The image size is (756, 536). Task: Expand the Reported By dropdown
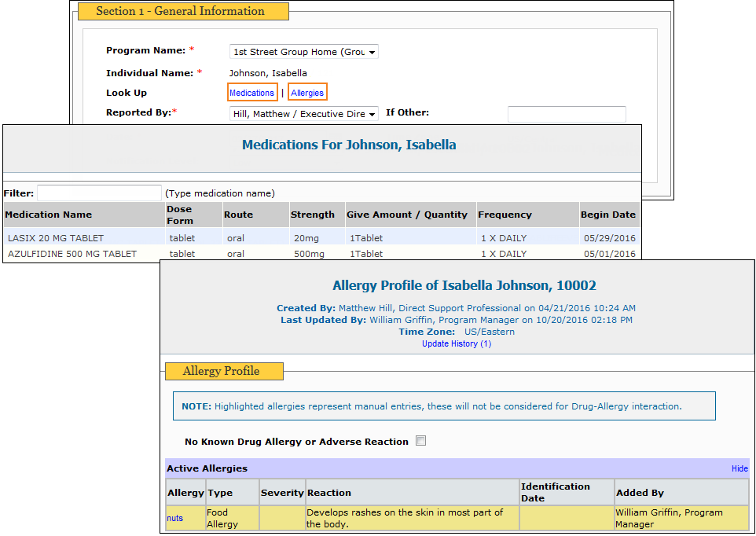[x=304, y=114]
